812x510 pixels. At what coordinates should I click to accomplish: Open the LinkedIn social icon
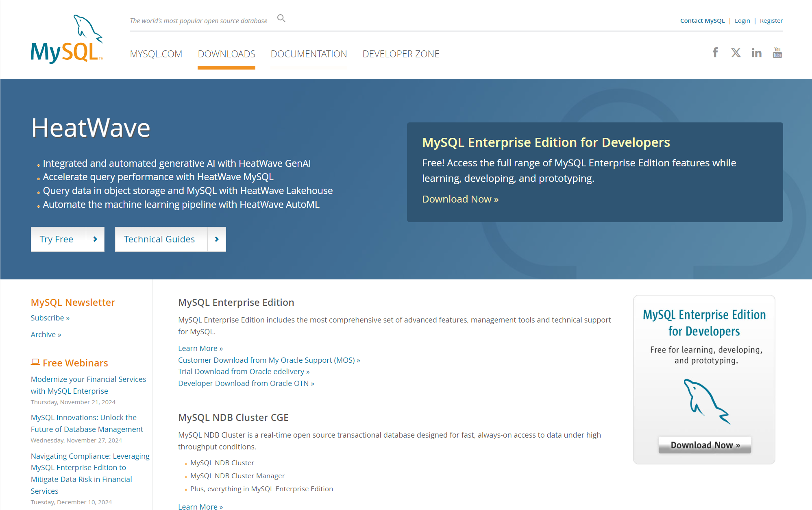click(x=756, y=53)
